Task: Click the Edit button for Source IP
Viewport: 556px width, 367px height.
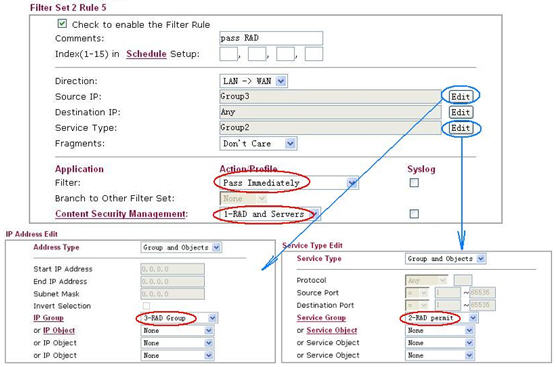Action: click(x=460, y=96)
